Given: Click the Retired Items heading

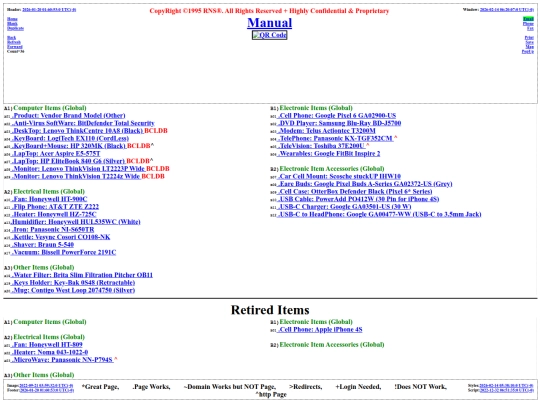Looking at the screenshot, I should 270,310.
